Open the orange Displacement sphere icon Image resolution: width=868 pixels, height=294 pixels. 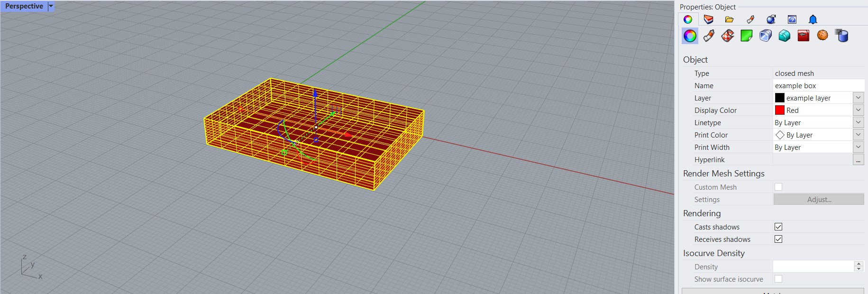(x=822, y=36)
